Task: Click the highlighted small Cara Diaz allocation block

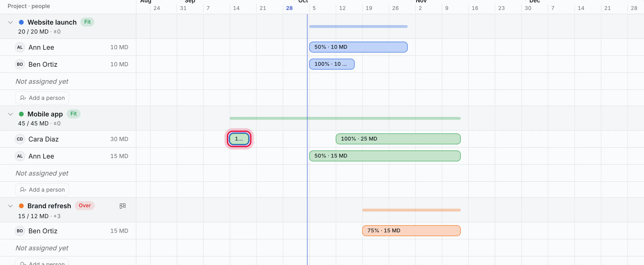Action: (239, 139)
